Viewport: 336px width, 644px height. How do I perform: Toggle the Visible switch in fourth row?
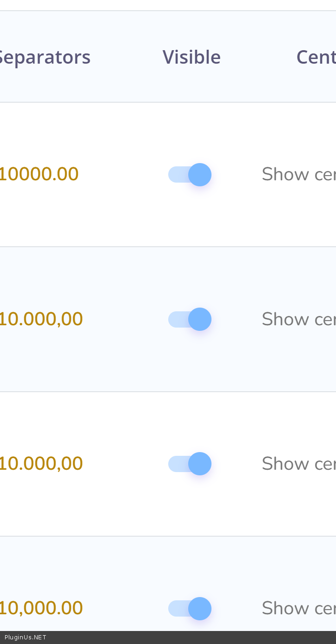[x=190, y=609]
